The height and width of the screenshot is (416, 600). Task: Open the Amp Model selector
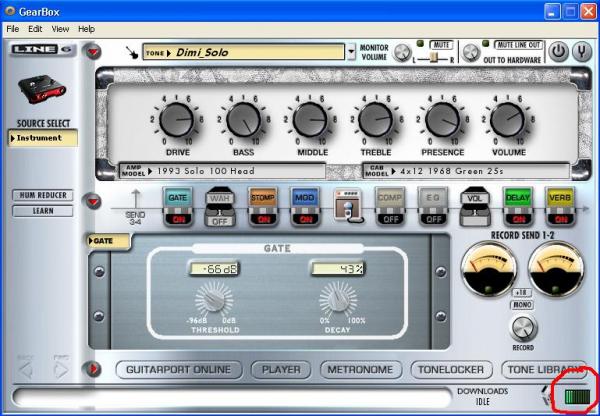222,171
